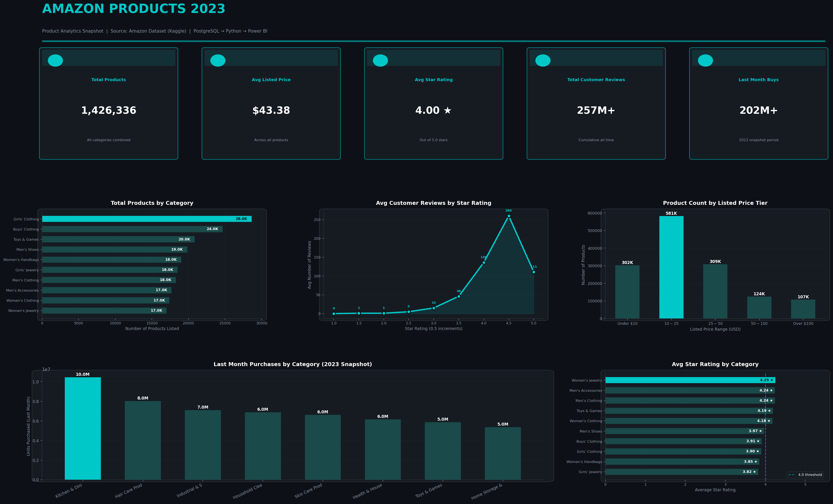Viewport: 833px width, 504px height.
Task: Click the 5.0 star data point on line chart
Action: 534,272
